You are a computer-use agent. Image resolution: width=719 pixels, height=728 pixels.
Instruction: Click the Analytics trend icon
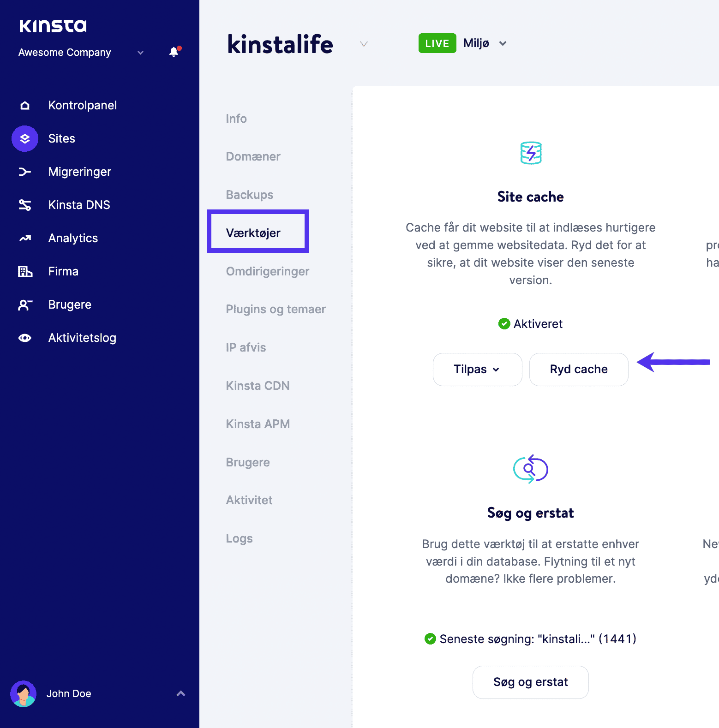click(25, 238)
